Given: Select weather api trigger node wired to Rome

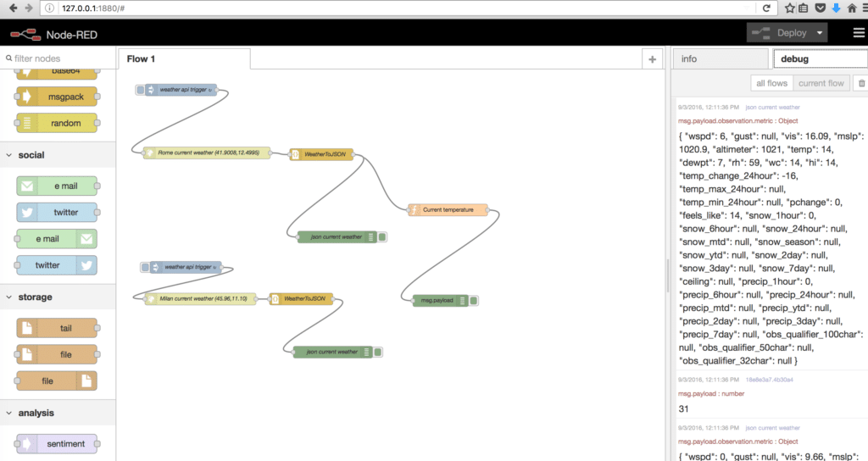Looking at the screenshot, I should coord(181,90).
